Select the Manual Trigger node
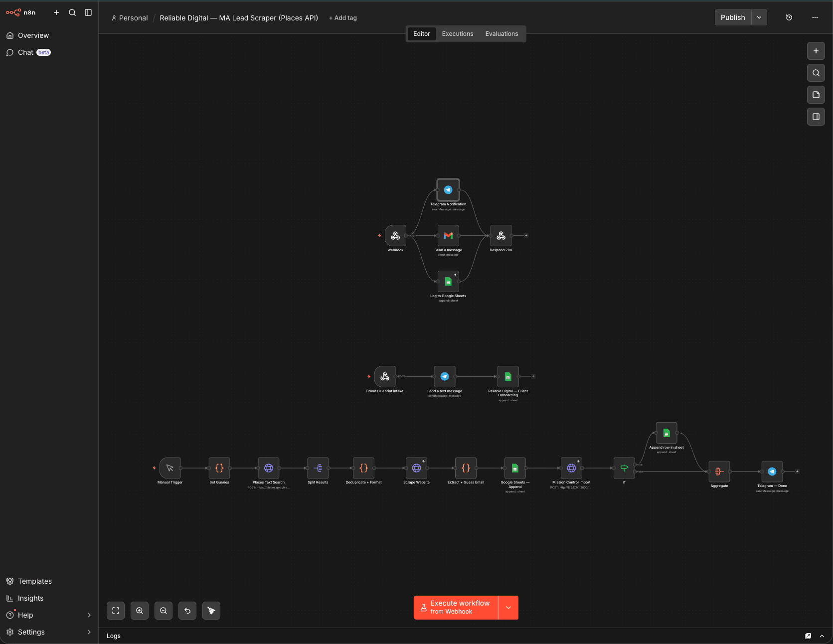This screenshot has height=644, width=833. [170, 468]
